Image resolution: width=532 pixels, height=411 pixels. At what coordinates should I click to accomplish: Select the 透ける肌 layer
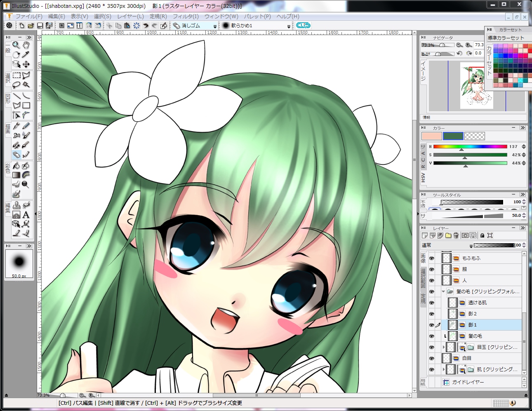coord(484,303)
